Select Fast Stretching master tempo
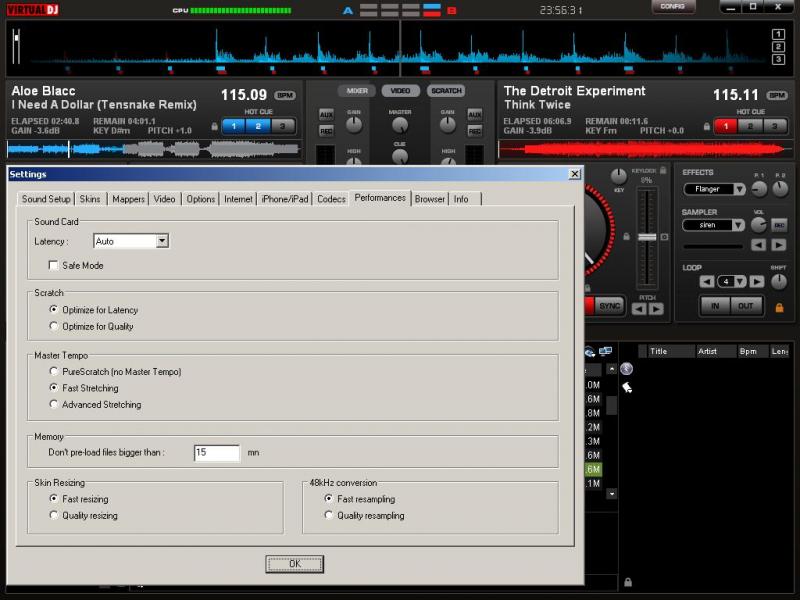The height and width of the screenshot is (600, 800). (x=54, y=388)
